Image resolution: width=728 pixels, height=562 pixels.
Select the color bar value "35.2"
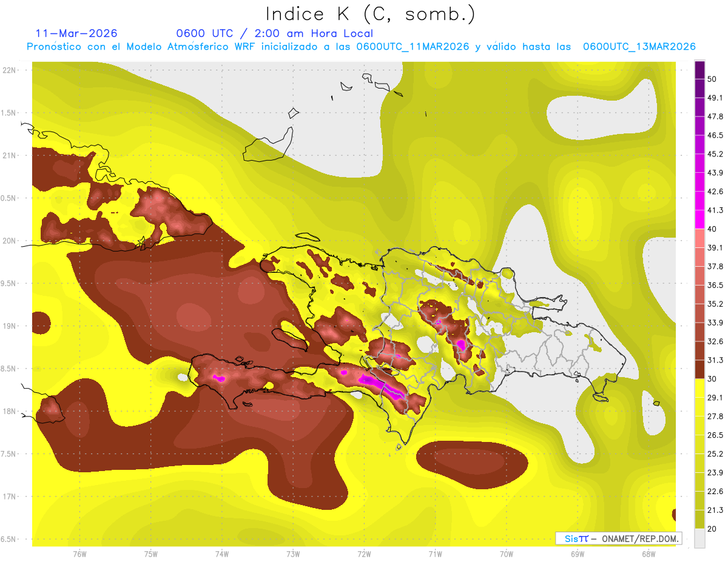tap(715, 304)
